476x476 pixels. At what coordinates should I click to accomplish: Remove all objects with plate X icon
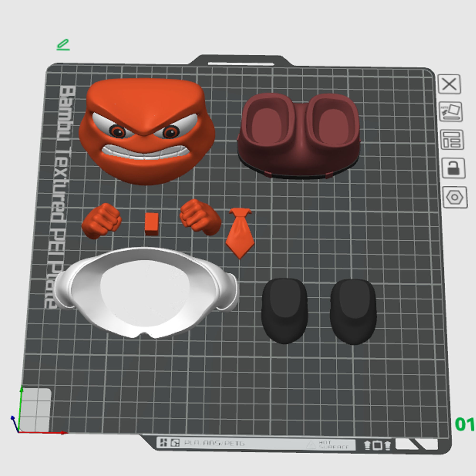[x=449, y=84]
